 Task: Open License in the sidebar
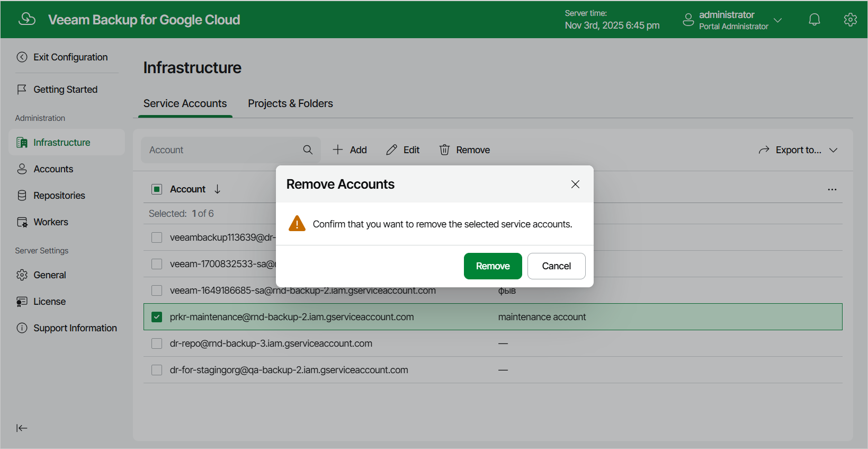(67, 302)
